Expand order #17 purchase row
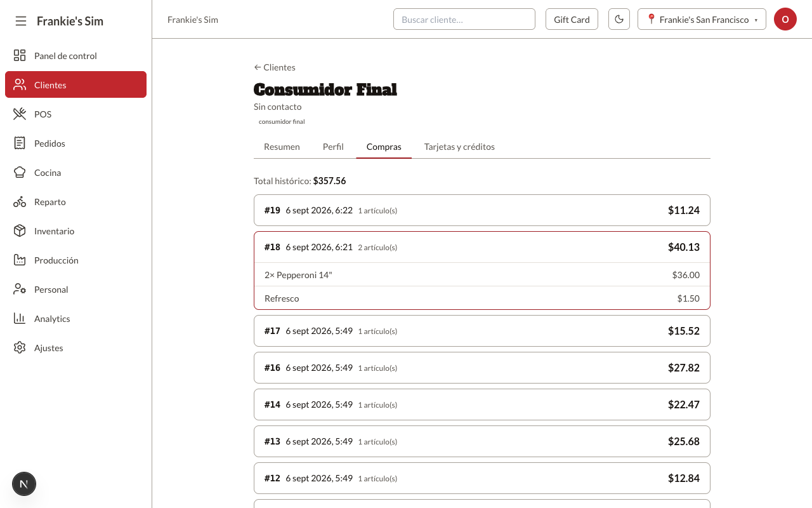812x508 pixels. coord(482,331)
